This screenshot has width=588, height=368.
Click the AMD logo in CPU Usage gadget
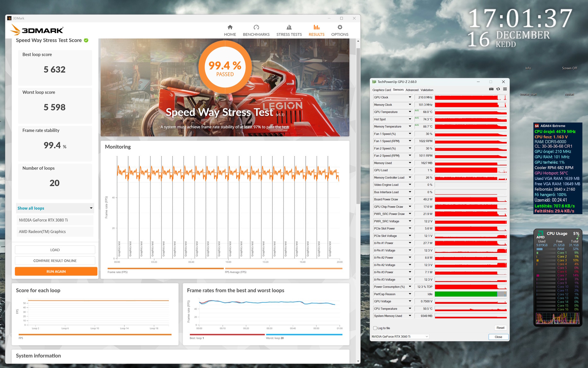click(540, 235)
